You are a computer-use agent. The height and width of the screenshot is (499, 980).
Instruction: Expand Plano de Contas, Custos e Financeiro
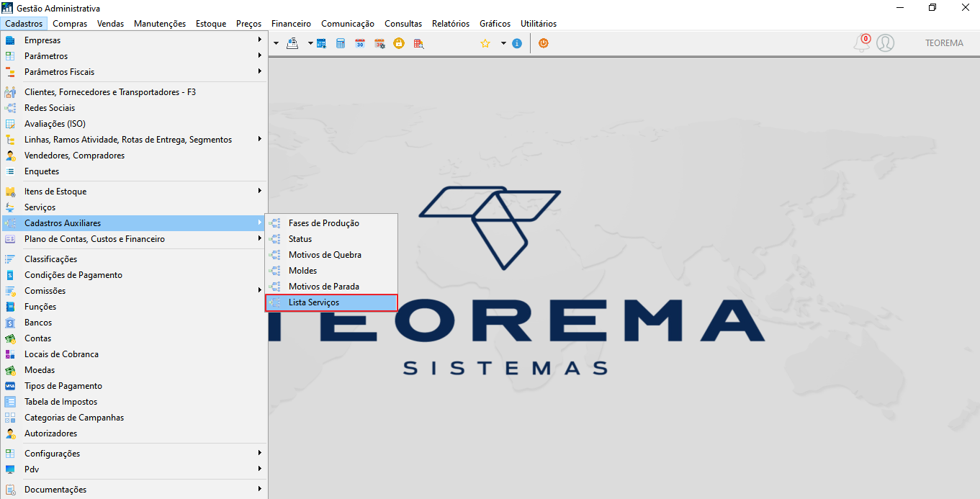pyautogui.click(x=134, y=239)
